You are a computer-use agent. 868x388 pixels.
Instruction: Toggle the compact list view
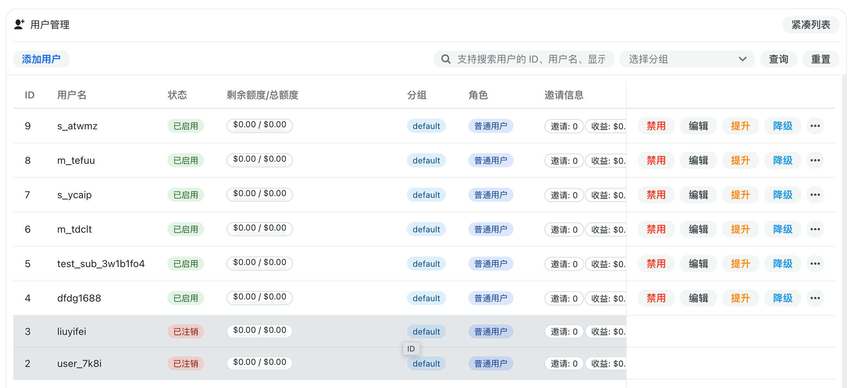coord(810,25)
